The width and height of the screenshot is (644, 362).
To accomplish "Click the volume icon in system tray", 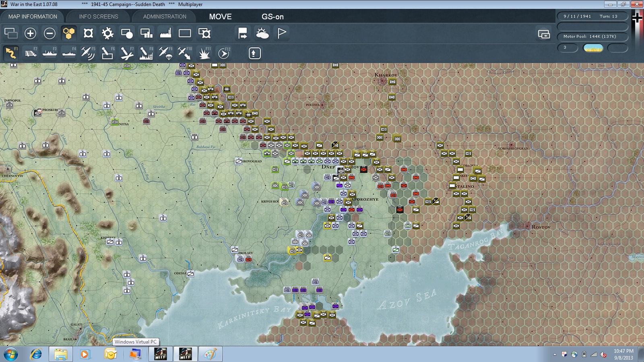I will click(x=603, y=354).
